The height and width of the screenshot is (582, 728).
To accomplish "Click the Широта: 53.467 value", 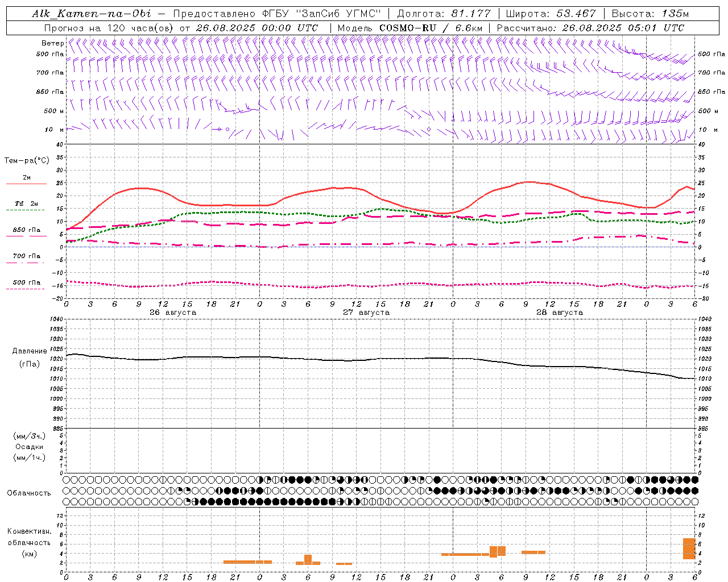I will [x=551, y=14].
